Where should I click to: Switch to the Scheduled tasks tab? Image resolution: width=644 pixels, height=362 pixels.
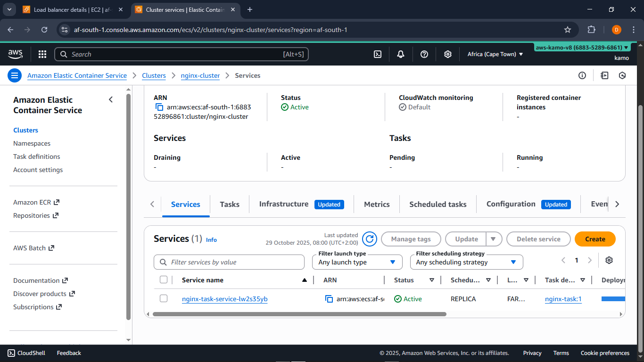[x=438, y=204]
